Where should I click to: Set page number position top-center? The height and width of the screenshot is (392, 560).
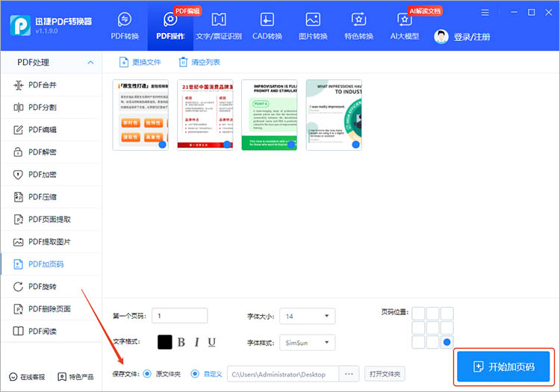(432, 314)
